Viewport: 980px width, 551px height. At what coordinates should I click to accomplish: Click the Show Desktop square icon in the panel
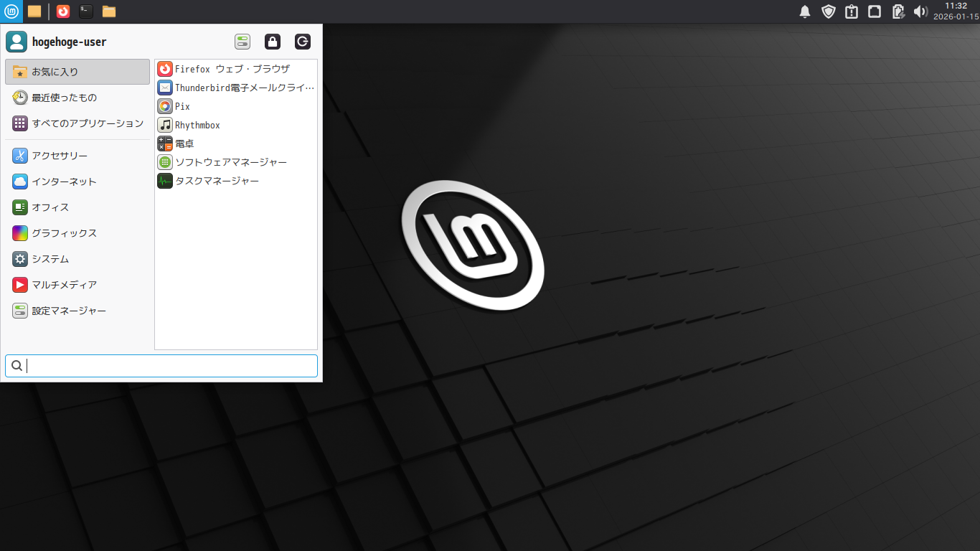click(34, 11)
